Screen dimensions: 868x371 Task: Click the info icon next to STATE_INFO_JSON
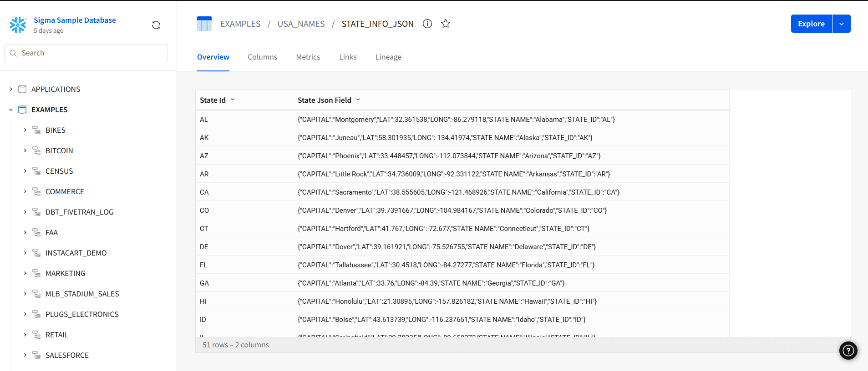[x=427, y=24]
